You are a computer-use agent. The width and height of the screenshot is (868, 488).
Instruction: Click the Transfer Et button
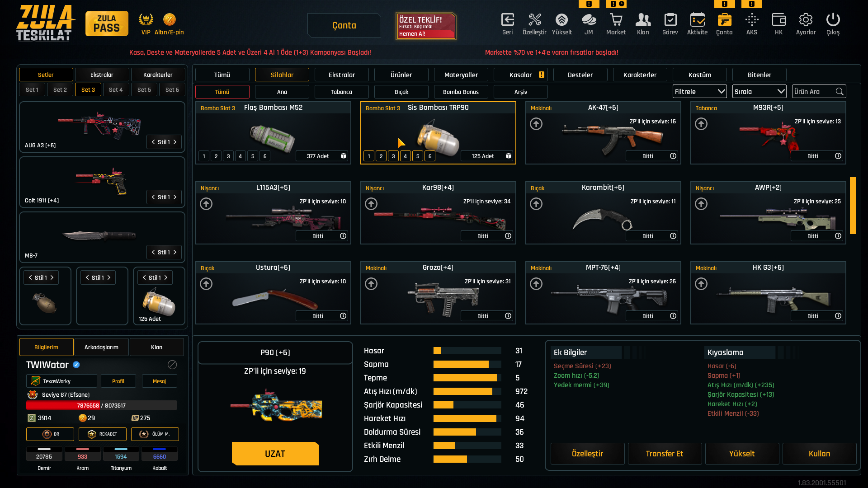pos(665,454)
